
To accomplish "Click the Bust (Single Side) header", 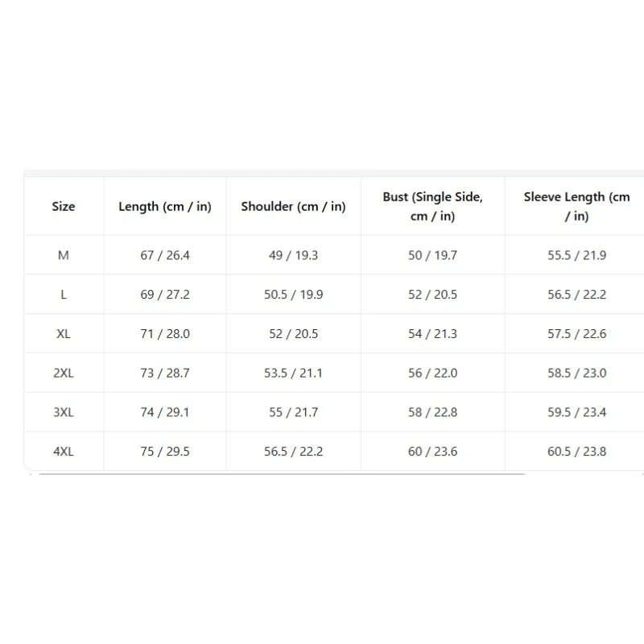I will tap(433, 206).
